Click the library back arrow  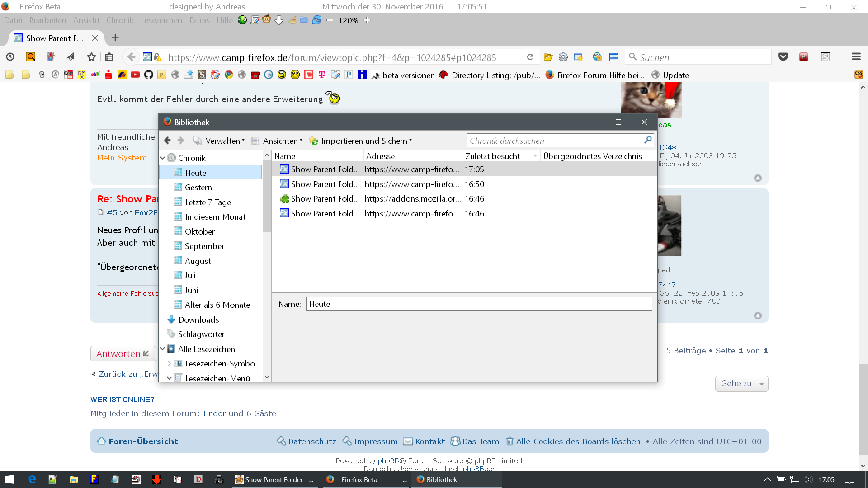pyautogui.click(x=167, y=141)
